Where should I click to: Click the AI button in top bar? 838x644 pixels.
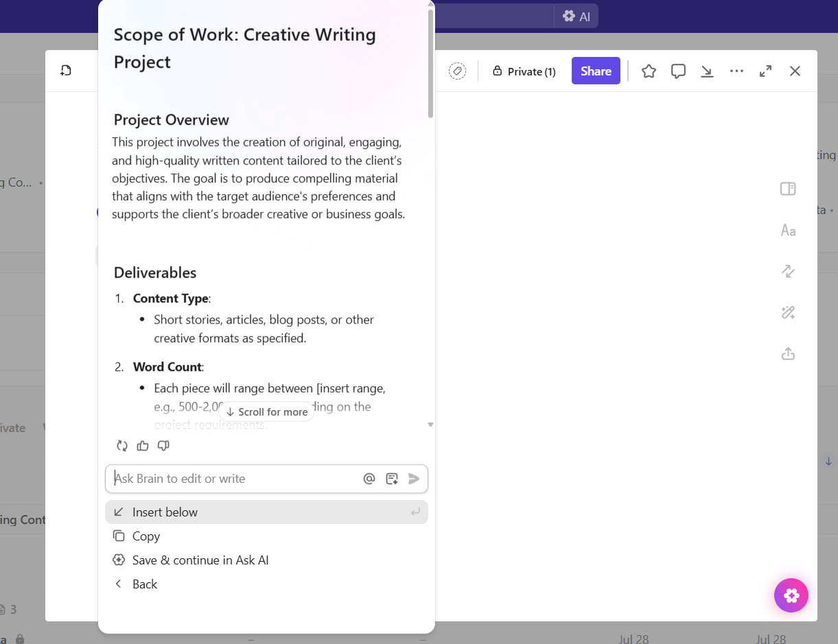click(x=577, y=16)
